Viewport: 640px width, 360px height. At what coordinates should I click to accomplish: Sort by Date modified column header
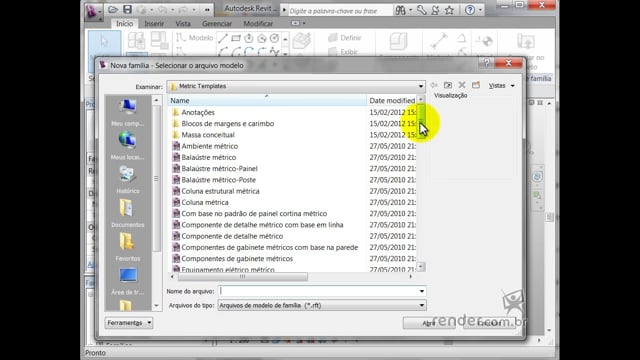pyautogui.click(x=392, y=100)
